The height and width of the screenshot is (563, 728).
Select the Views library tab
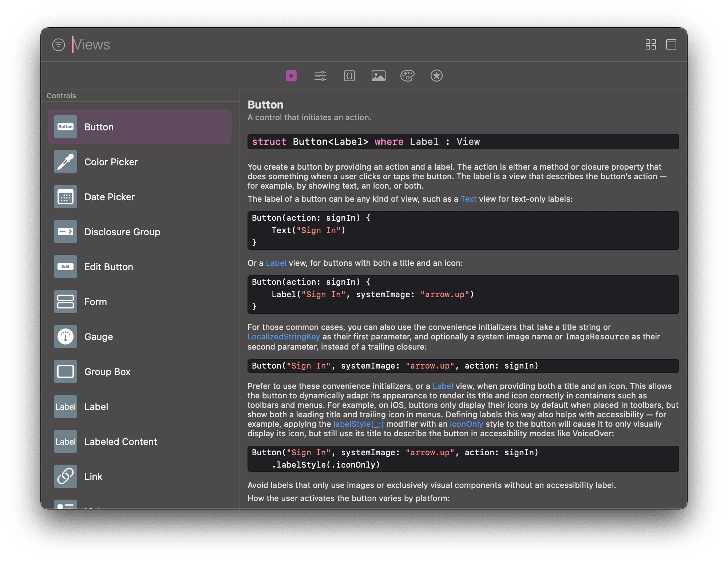(x=291, y=76)
